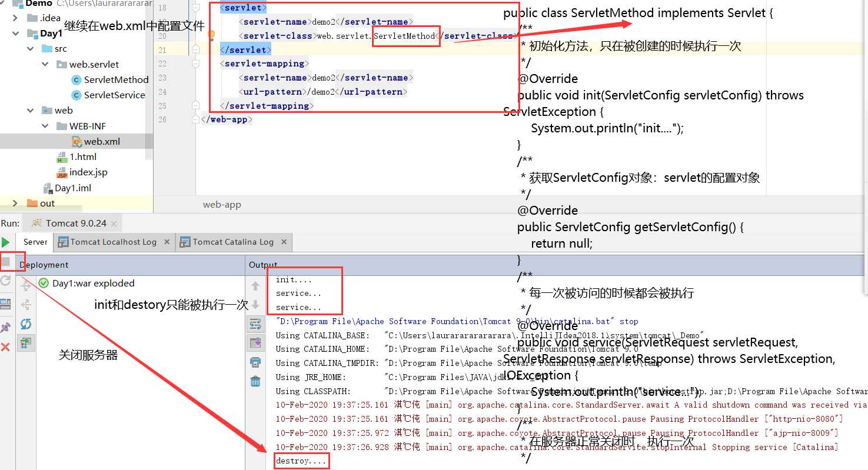Viewport: 868px width, 470px height.
Task: Fold the servlet tag at line 18
Action: point(196,8)
